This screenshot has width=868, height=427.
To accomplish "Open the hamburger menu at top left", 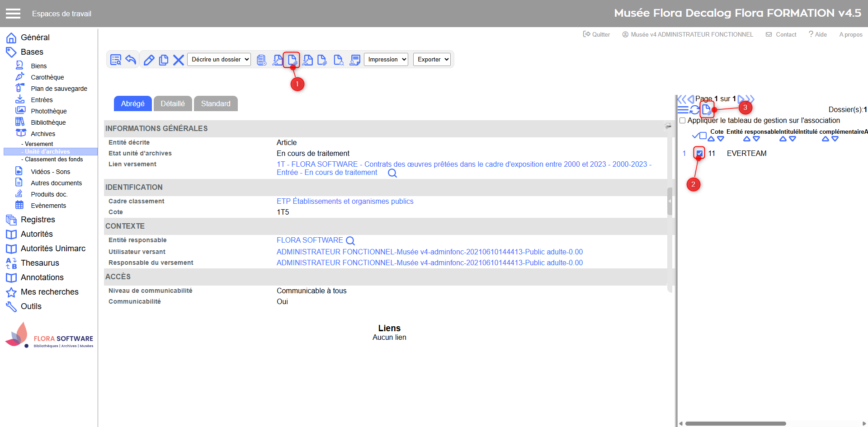I will [x=13, y=14].
